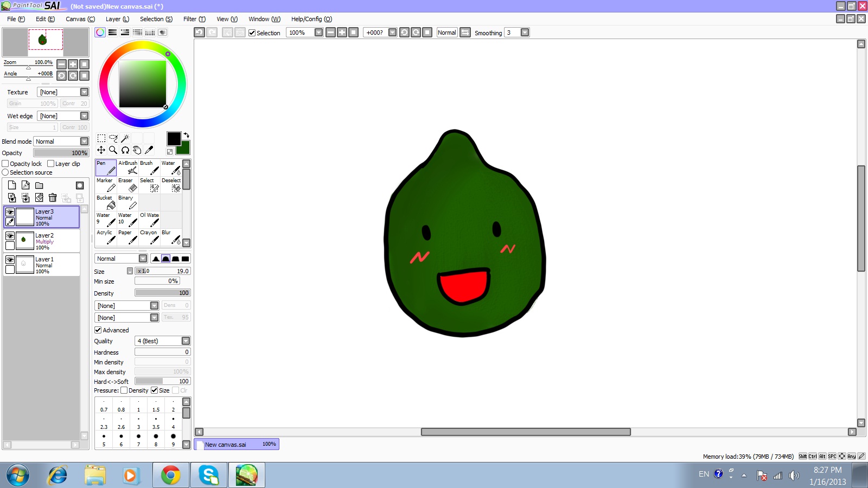This screenshot has width=868, height=488.
Task: Select the Eraser tool
Action: [127, 185]
